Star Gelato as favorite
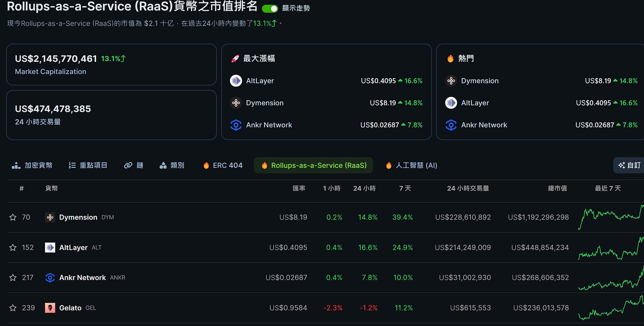The height and width of the screenshot is (326, 644). pos(13,307)
